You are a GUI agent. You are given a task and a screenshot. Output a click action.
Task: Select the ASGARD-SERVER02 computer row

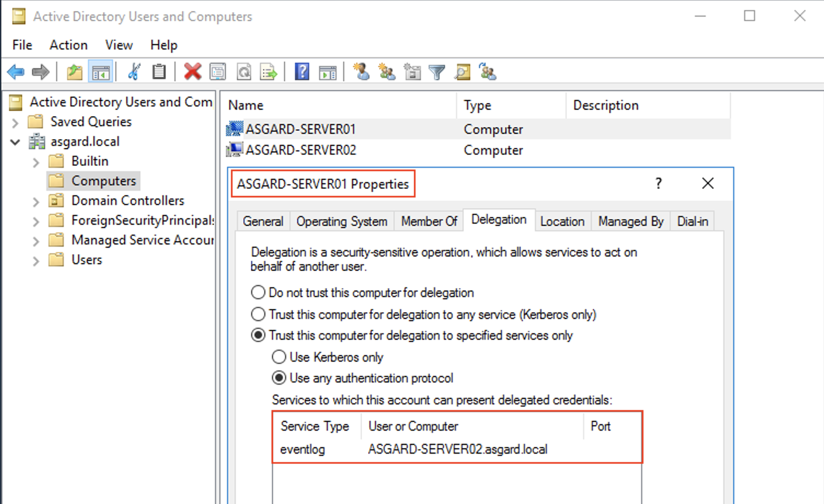click(301, 150)
